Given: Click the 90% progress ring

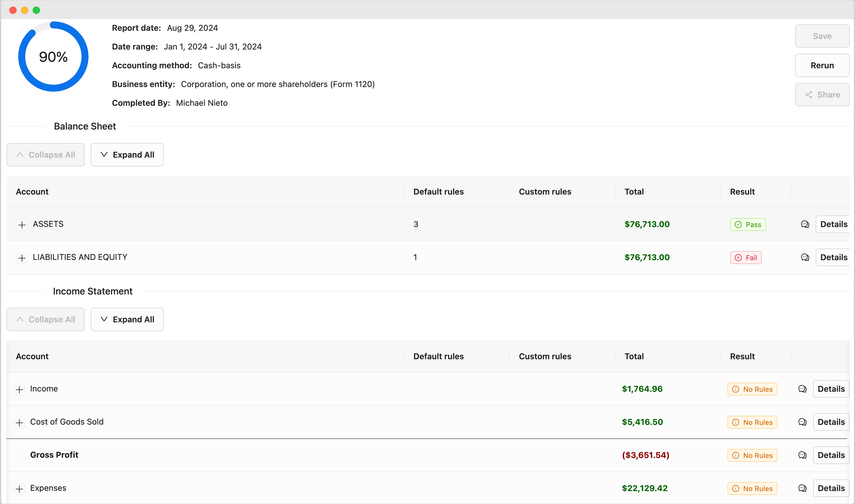Looking at the screenshot, I should [x=53, y=57].
